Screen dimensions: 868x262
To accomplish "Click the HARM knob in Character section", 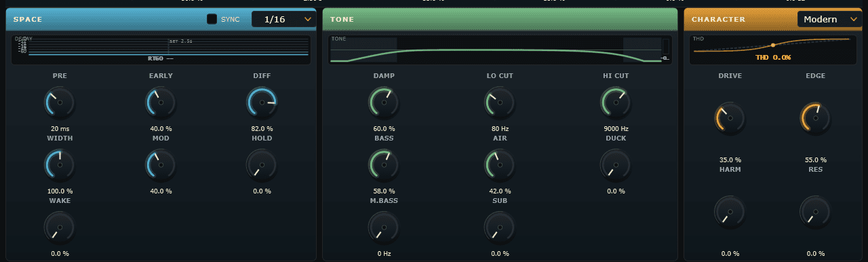I will pyautogui.click(x=730, y=212).
